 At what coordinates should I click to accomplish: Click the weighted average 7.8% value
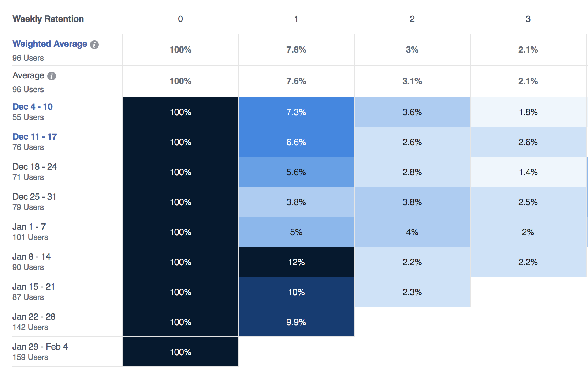pos(296,50)
